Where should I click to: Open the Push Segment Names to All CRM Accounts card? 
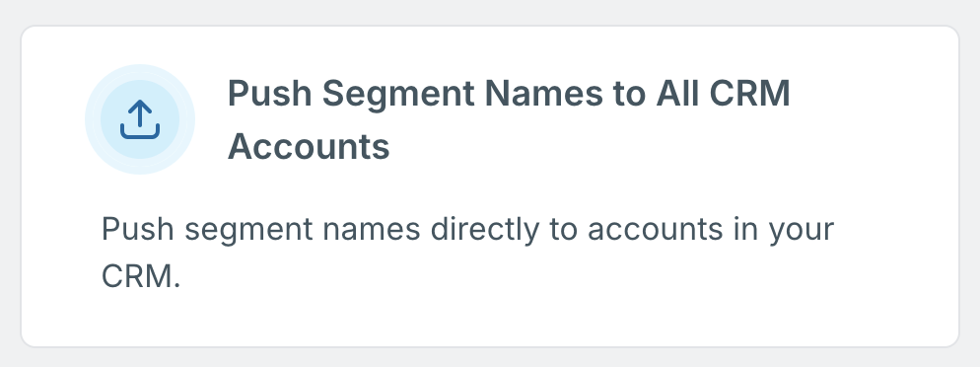click(490, 186)
